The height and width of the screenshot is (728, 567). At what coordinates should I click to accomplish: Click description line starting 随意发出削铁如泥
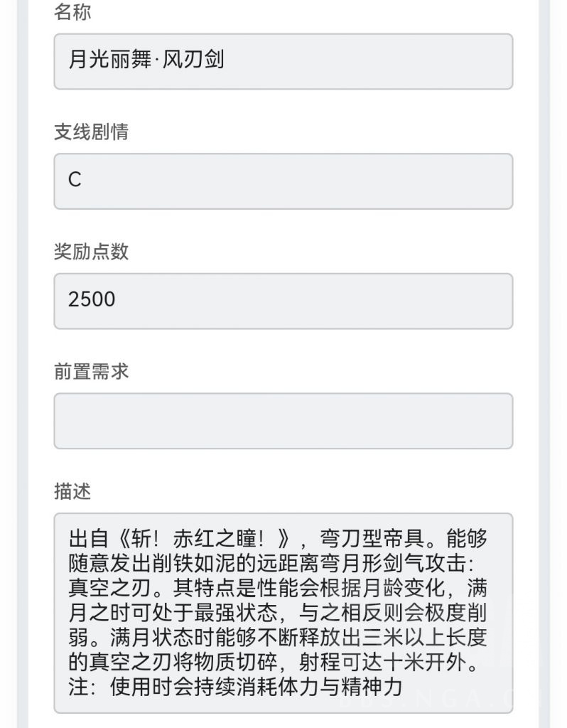(271, 563)
